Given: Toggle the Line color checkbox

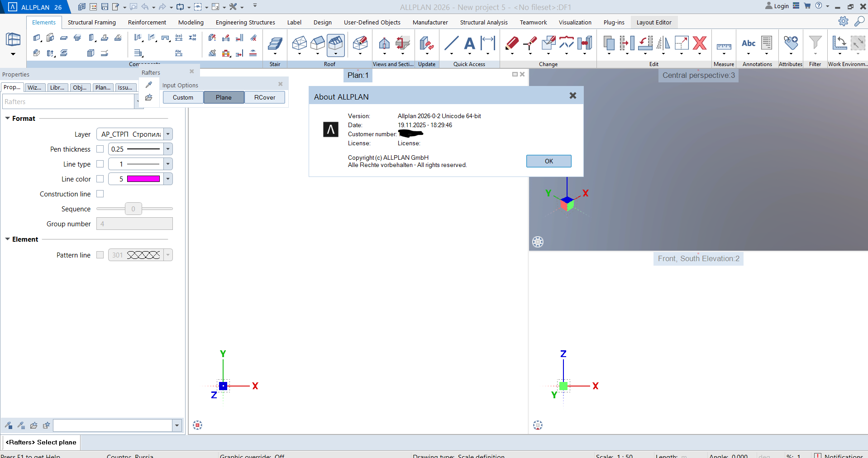Looking at the screenshot, I should point(100,179).
